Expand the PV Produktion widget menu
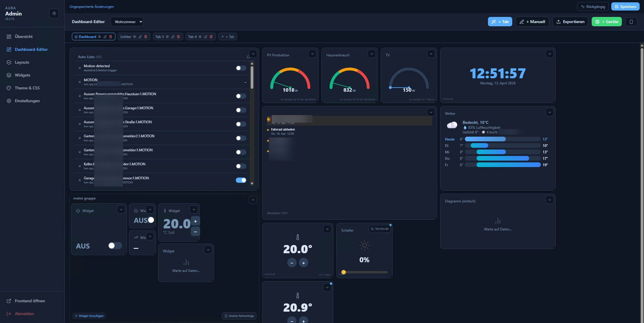644x323 pixels. click(312, 54)
